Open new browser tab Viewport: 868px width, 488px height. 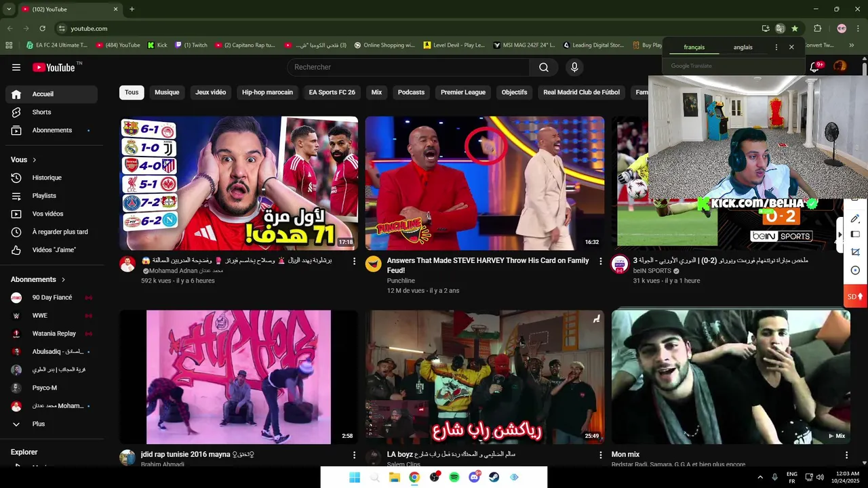point(132,9)
